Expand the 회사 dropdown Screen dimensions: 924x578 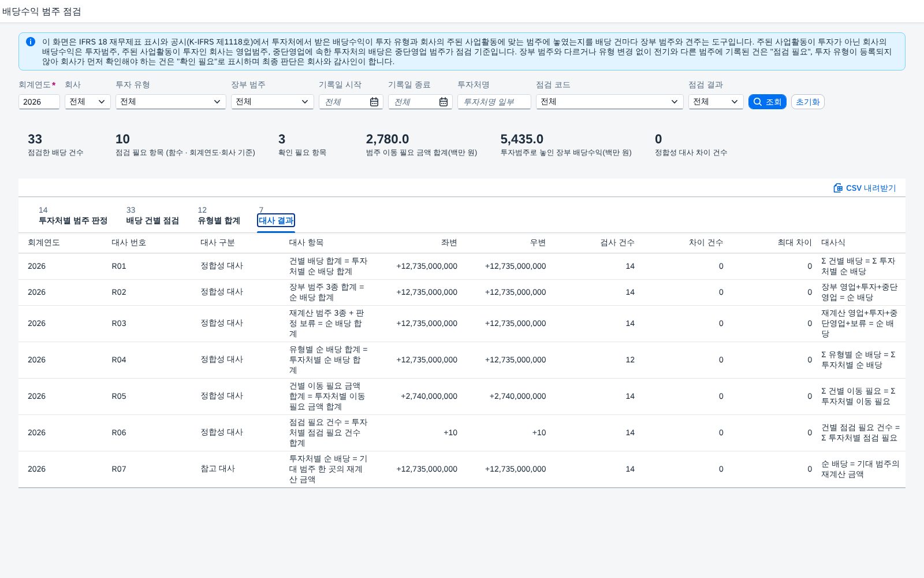(88, 102)
